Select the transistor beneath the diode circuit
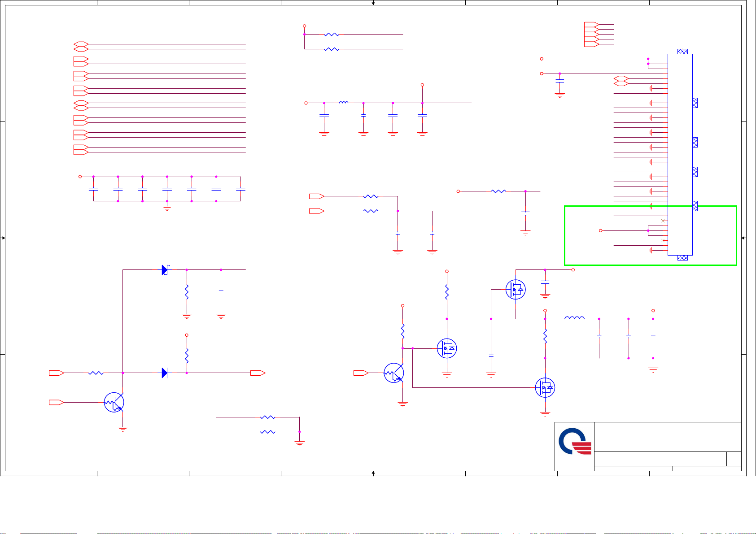Image resolution: width=756 pixels, height=534 pixels. pos(114,402)
